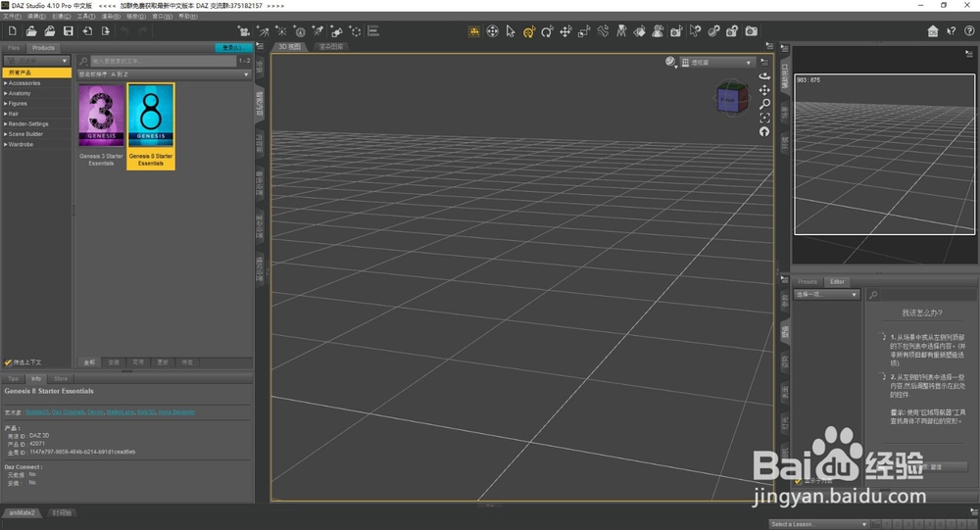Click the Render camera icon

click(x=752, y=31)
